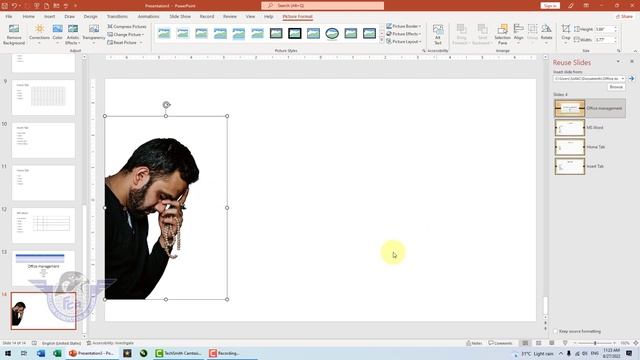The height and width of the screenshot is (360, 640).
Task: Open the picture Color options
Action: (x=58, y=34)
